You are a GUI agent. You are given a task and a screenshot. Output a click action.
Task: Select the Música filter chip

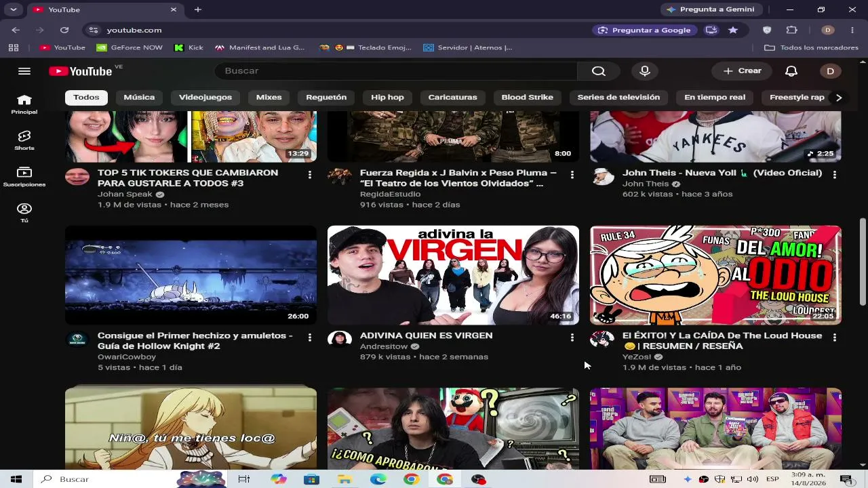point(139,98)
